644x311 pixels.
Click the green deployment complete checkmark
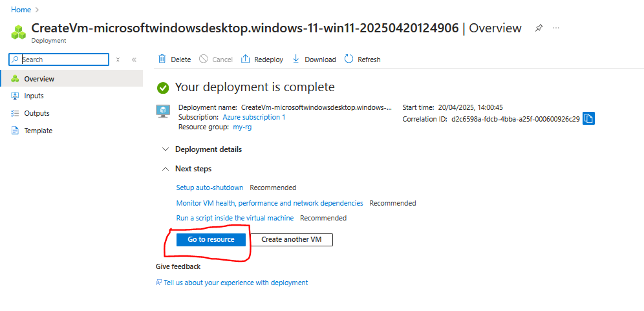[163, 87]
